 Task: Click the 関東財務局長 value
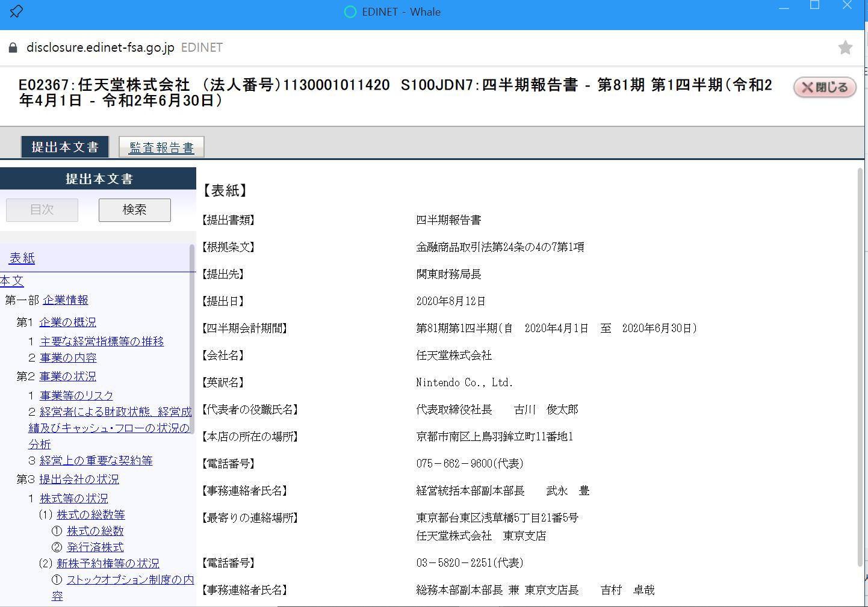pos(448,274)
